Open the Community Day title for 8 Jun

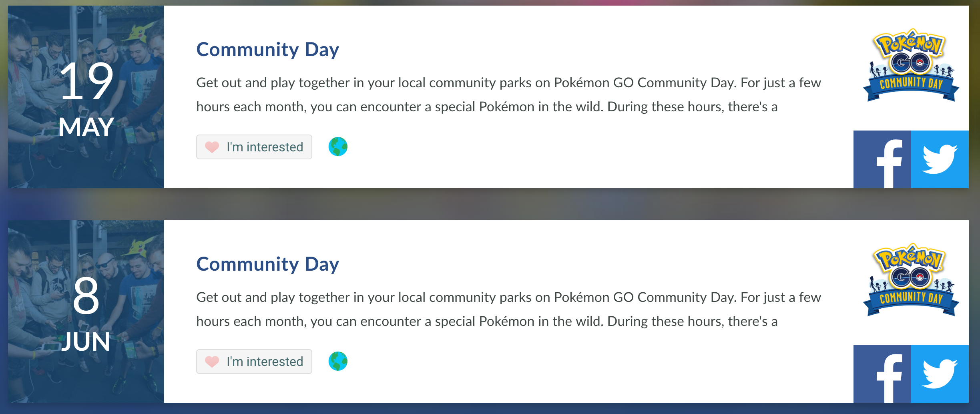(x=267, y=264)
